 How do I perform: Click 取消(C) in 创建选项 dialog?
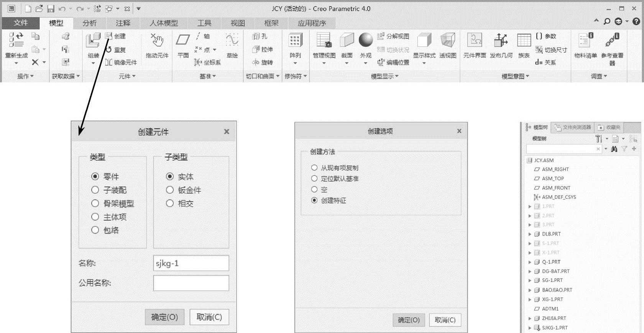pos(445,320)
